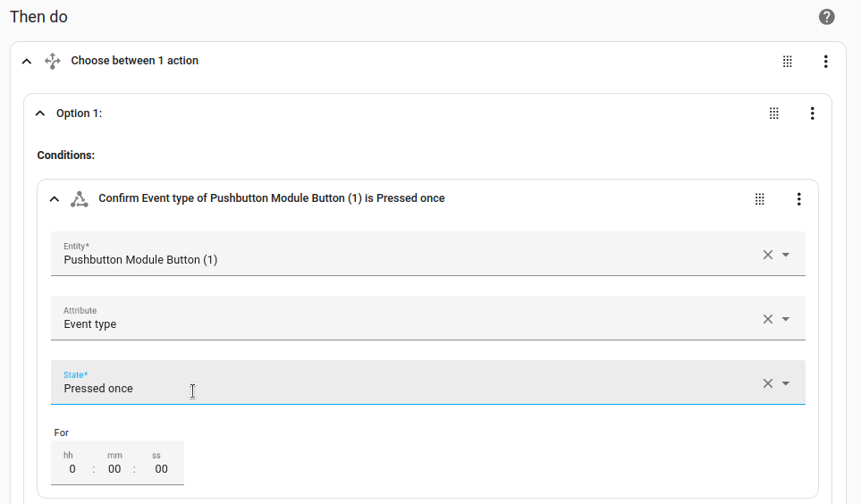The height and width of the screenshot is (504, 861).
Task: Grab the drag handle for Choose action
Action: 788,62
